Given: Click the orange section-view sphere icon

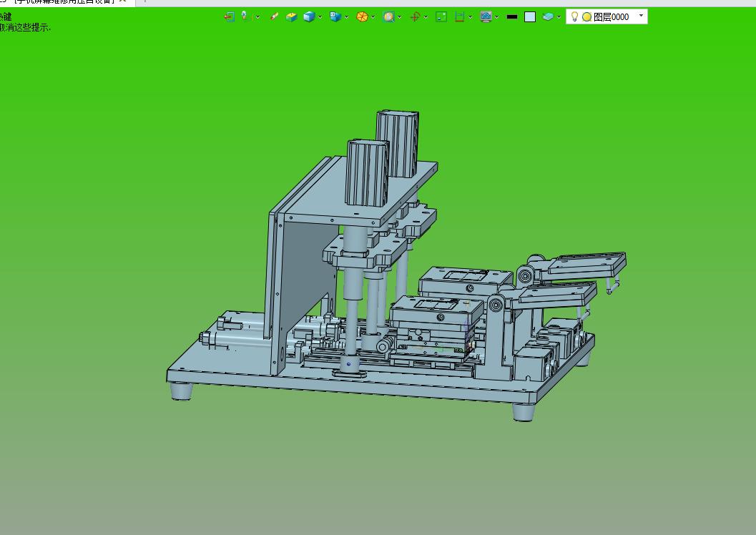Looking at the screenshot, I should click(x=362, y=17).
